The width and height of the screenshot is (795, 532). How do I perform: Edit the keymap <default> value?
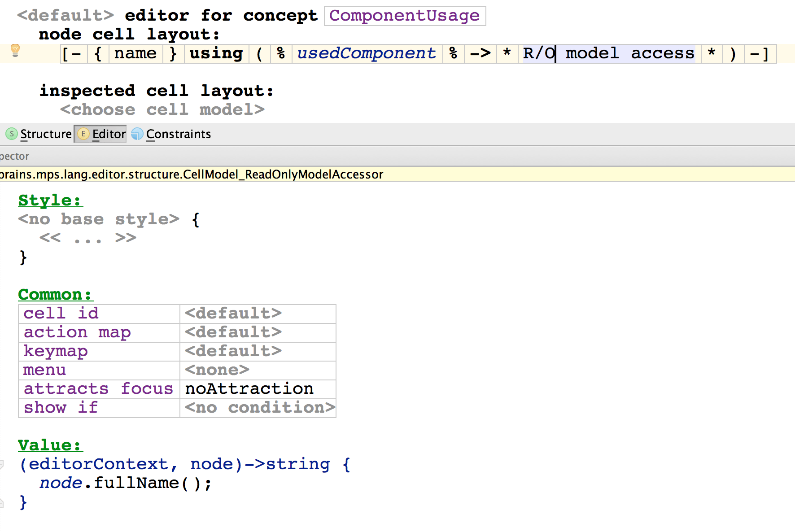(233, 351)
